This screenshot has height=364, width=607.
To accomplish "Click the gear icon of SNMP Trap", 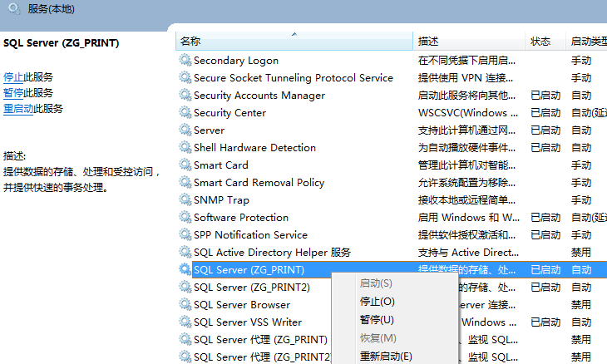I will pos(185,200).
